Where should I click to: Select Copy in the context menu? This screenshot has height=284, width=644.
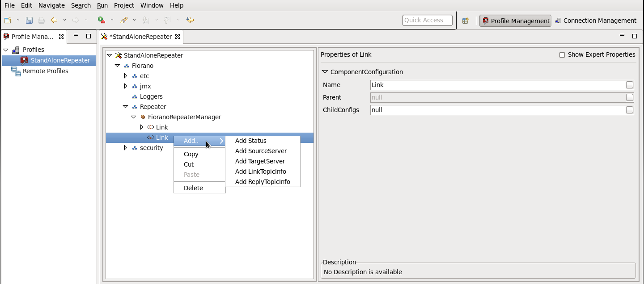pyautogui.click(x=199, y=154)
